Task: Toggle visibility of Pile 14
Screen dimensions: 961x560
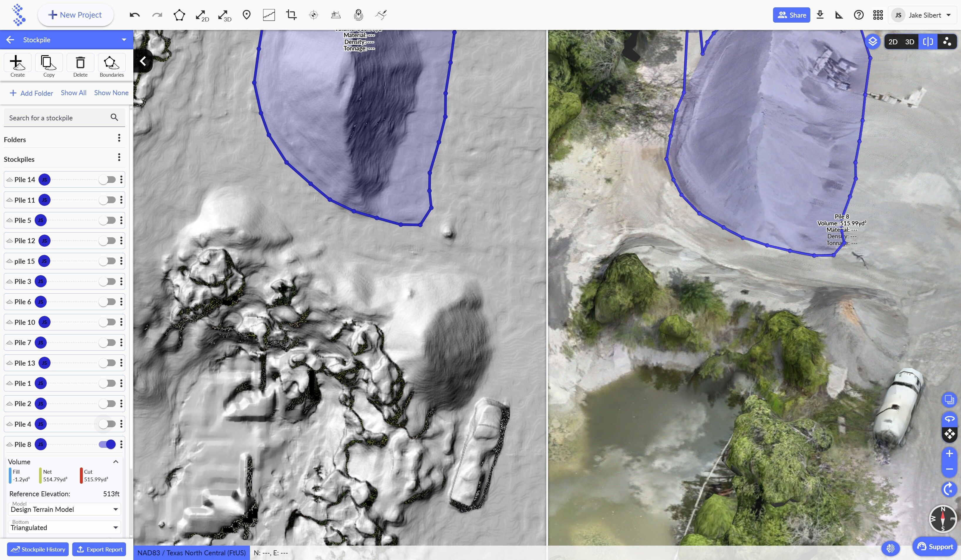Action: coord(107,179)
